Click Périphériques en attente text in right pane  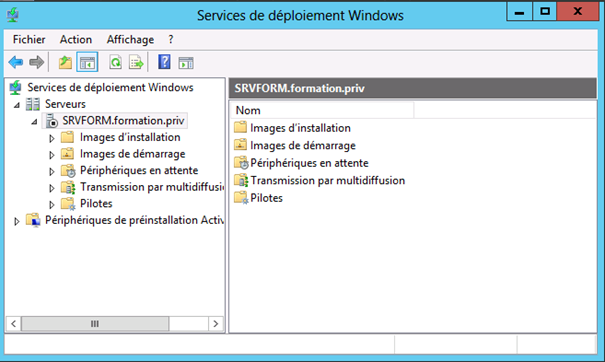click(309, 163)
